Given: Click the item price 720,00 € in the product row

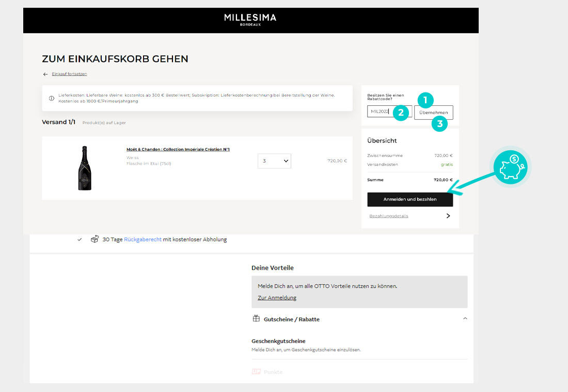Looking at the screenshot, I should click(x=337, y=161).
